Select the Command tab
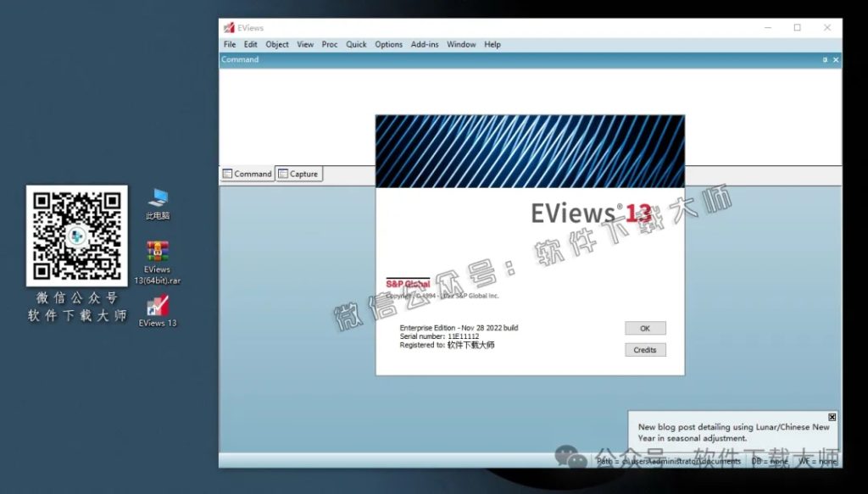Viewport: 868px width, 494px height. point(248,173)
